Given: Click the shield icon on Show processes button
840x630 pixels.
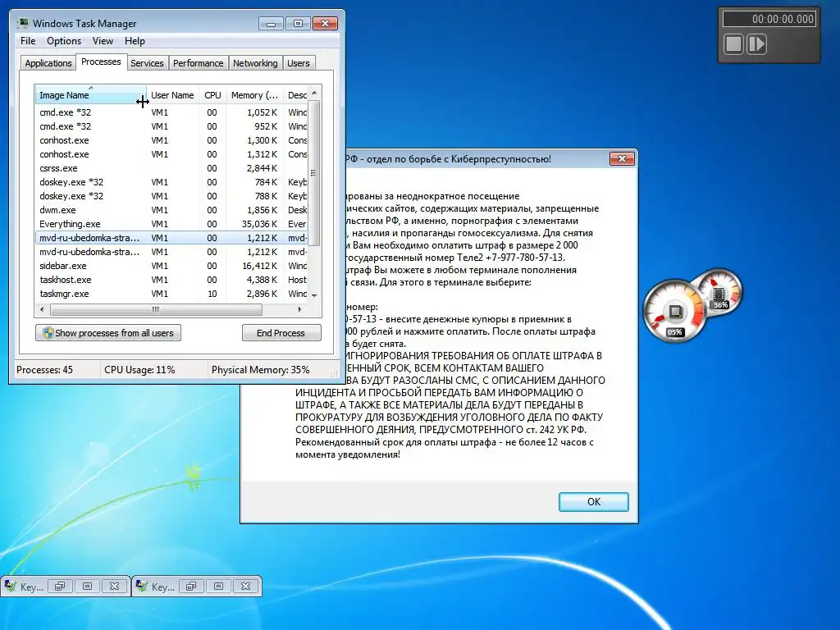Looking at the screenshot, I should pos(48,333).
